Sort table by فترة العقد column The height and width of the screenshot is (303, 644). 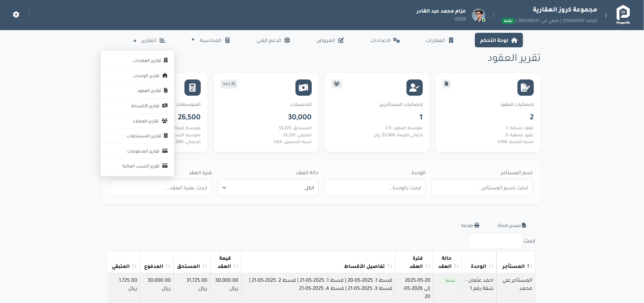pos(414,262)
